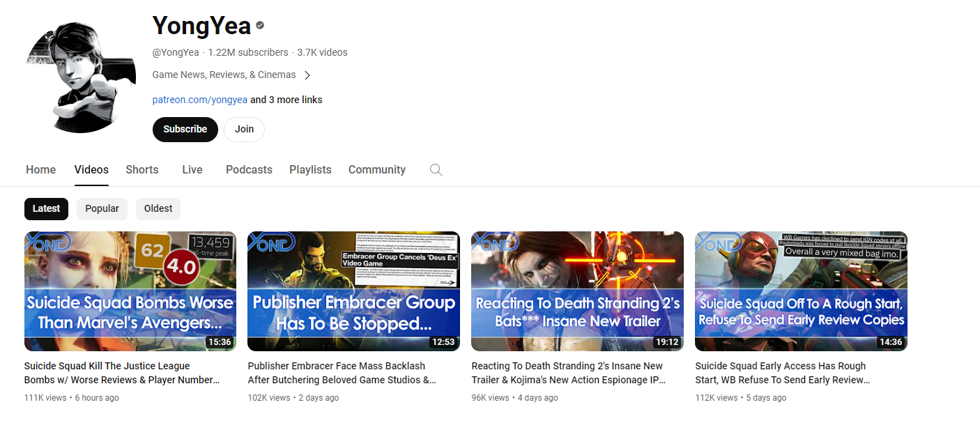Viewport: 980px width, 423px height.
Task: Click the Join membership button
Action: (x=244, y=130)
